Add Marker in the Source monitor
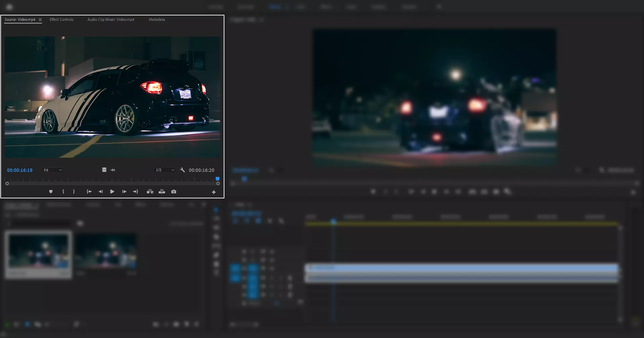This screenshot has height=338, width=644. tap(51, 192)
